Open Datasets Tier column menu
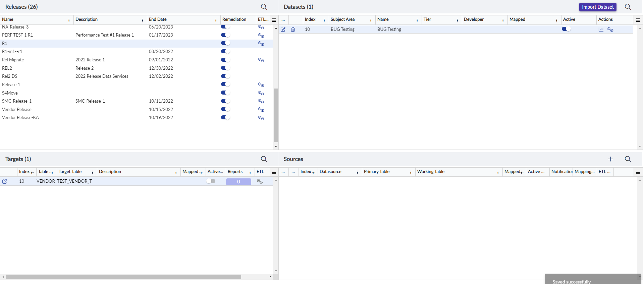The height and width of the screenshot is (284, 644). coord(458,20)
